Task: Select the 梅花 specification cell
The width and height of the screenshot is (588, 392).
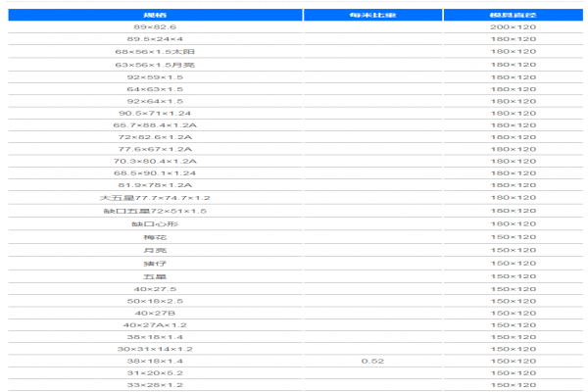Action: pos(155,237)
